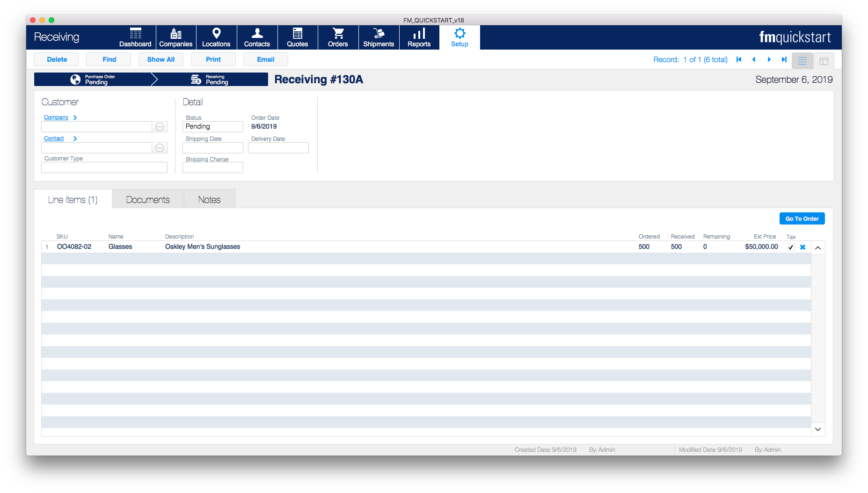868x493 pixels.
Task: Click the description Oakley Men's Sunglasses
Action: coord(203,246)
